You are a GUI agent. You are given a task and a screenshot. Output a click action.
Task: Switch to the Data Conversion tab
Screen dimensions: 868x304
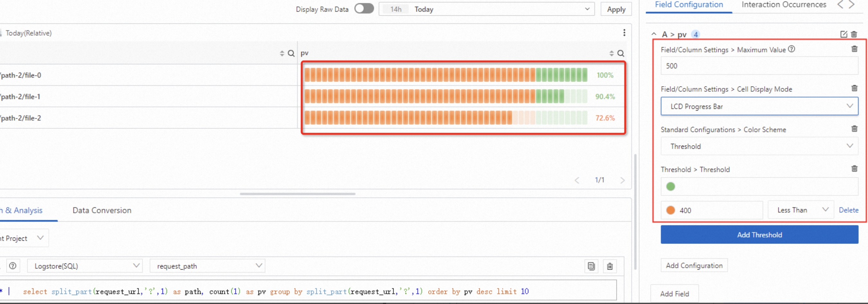pos(102,210)
